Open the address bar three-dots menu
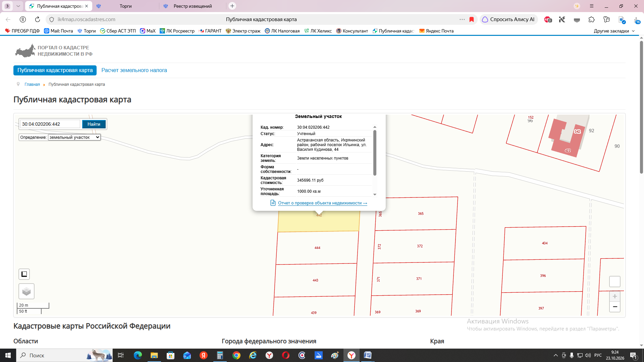644x362 pixels. click(x=462, y=19)
